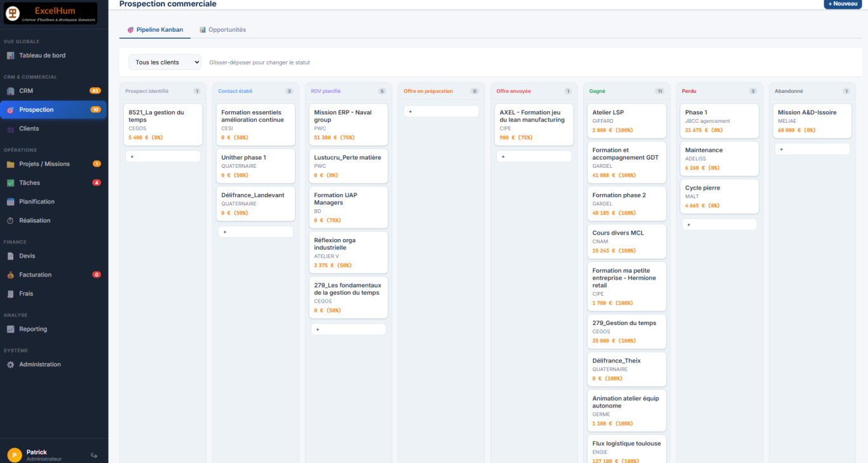868x463 pixels.
Task: Open the Maintenance ADELISS card
Action: tap(719, 158)
